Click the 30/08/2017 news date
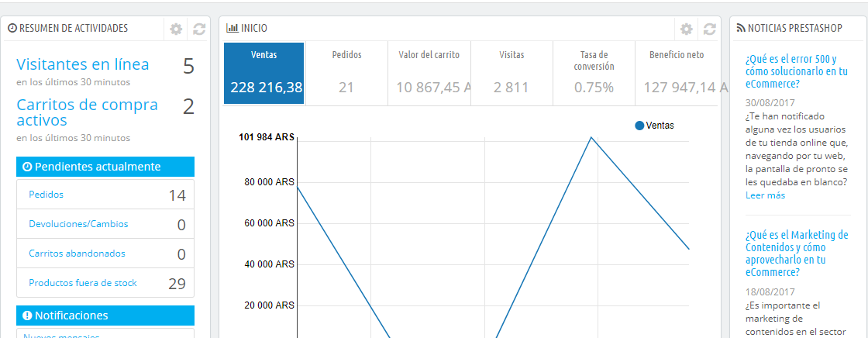Screen dimensions: 868x338 [770, 104]
